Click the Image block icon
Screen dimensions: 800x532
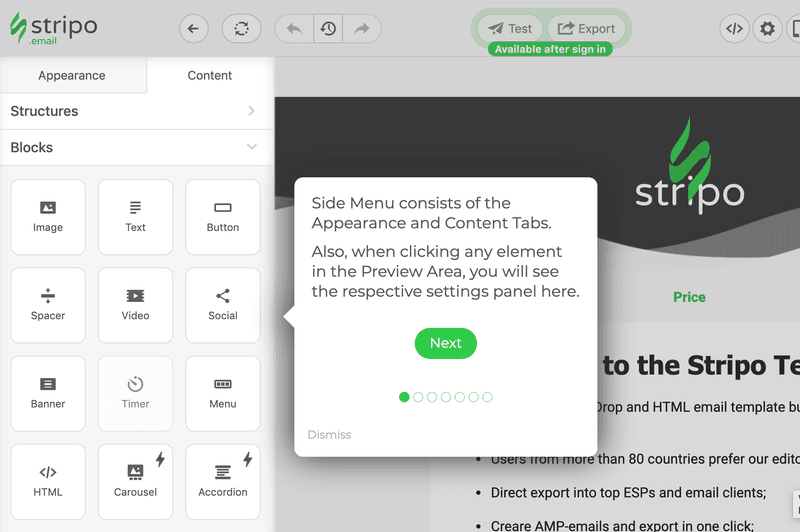(x=47, y=216)
